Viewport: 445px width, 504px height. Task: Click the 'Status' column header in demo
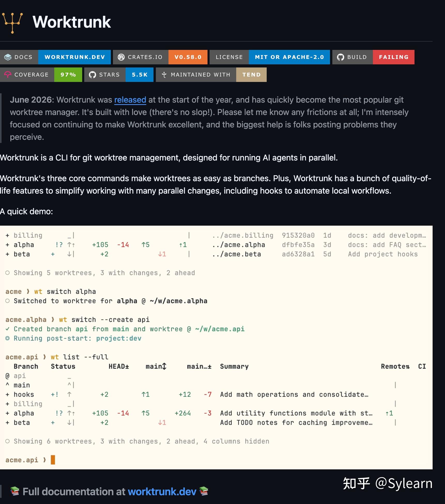pyautogui.click(x=63, y=366)
